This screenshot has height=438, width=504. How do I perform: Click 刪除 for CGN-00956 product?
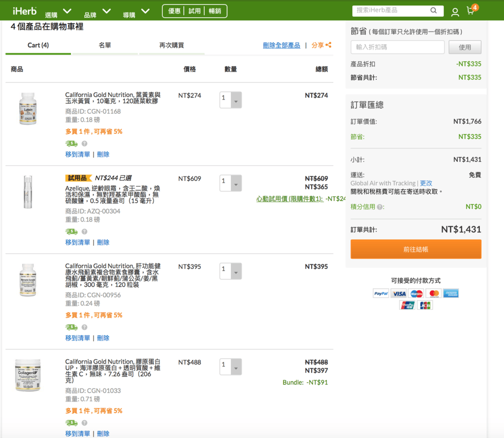click(103, 338)
